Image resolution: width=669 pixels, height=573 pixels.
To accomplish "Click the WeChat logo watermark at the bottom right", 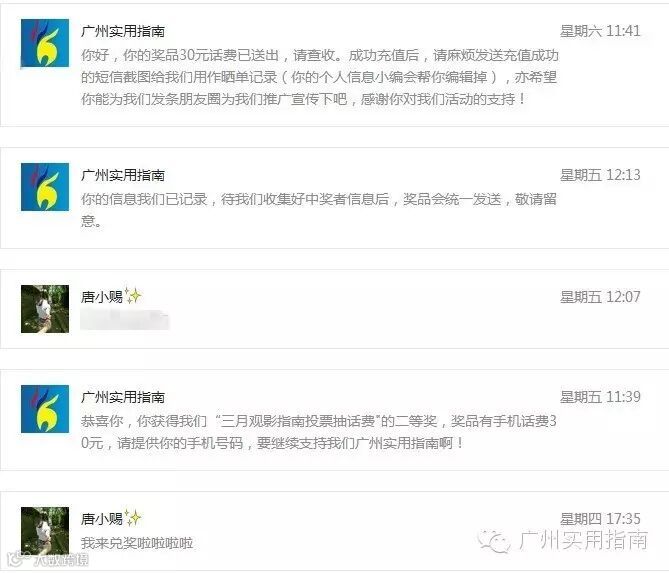I will 495,541.
